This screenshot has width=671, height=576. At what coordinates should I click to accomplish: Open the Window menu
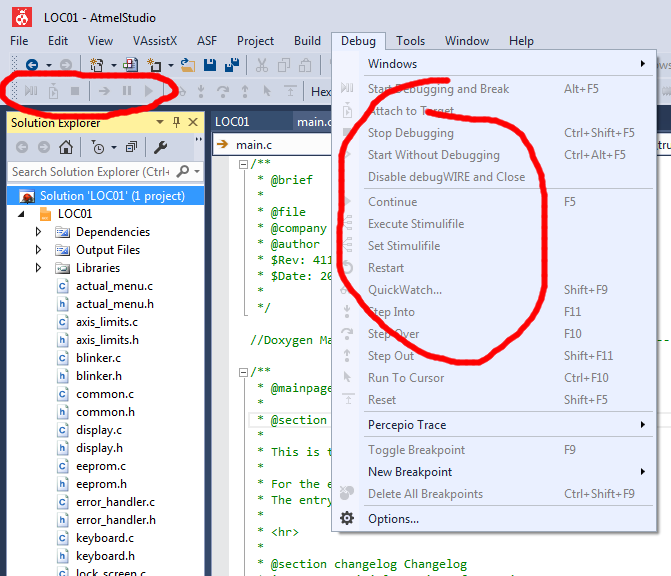467,41
